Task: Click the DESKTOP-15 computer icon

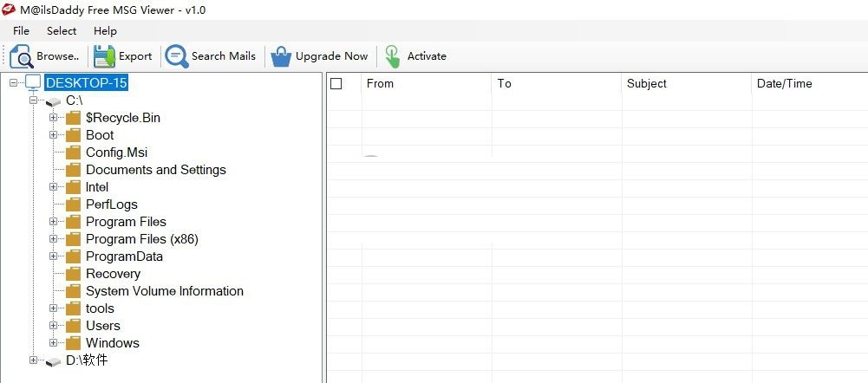Action: pos(33,83)
